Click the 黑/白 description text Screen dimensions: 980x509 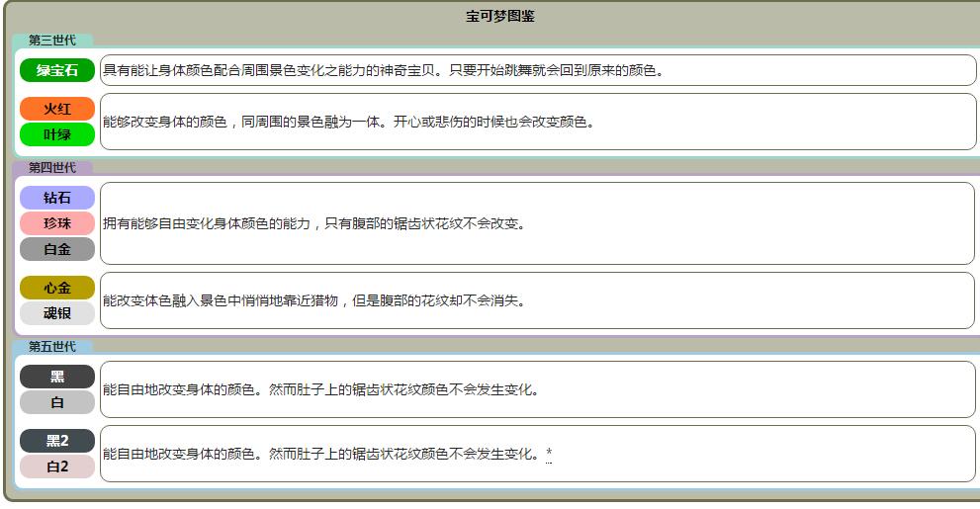pyautogui.click(x=320, y=389)
